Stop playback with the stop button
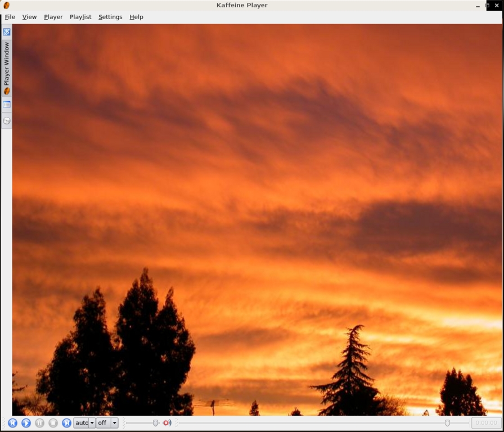 tap(53, 422)
